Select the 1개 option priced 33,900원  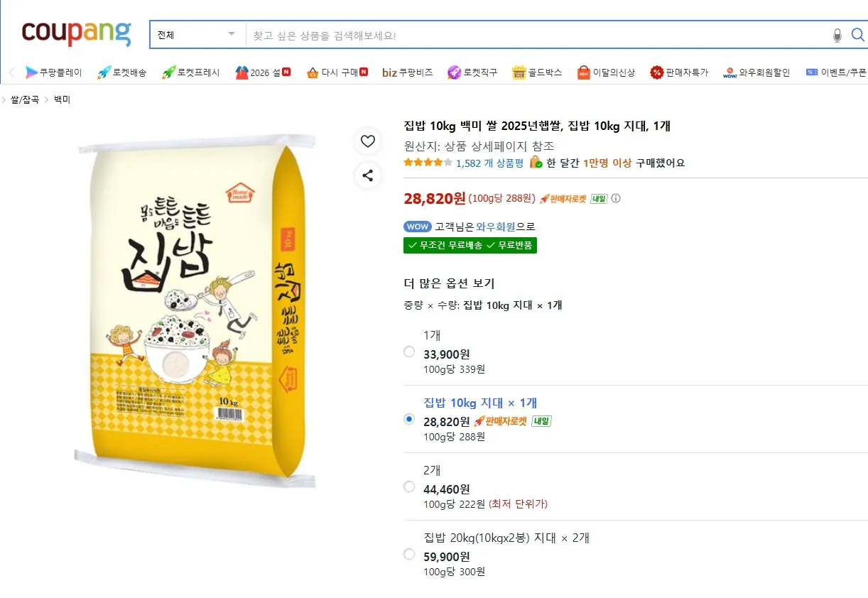(409, 352)
